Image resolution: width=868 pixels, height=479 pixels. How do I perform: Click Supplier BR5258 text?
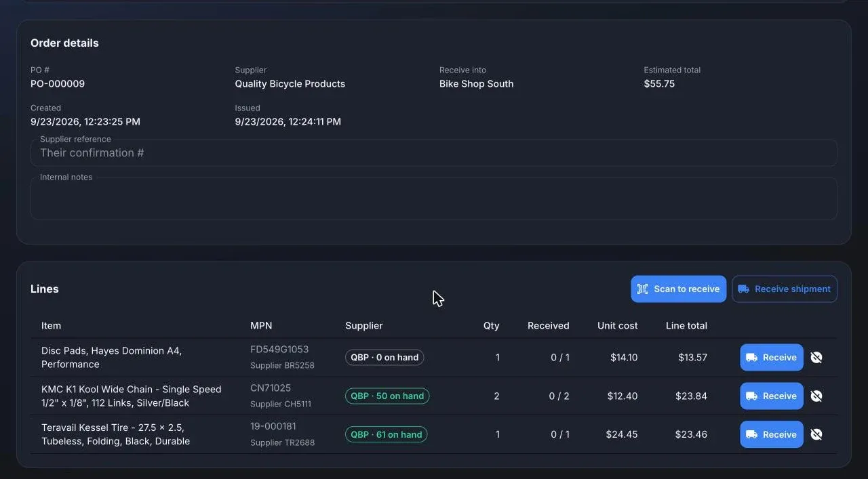282,365
